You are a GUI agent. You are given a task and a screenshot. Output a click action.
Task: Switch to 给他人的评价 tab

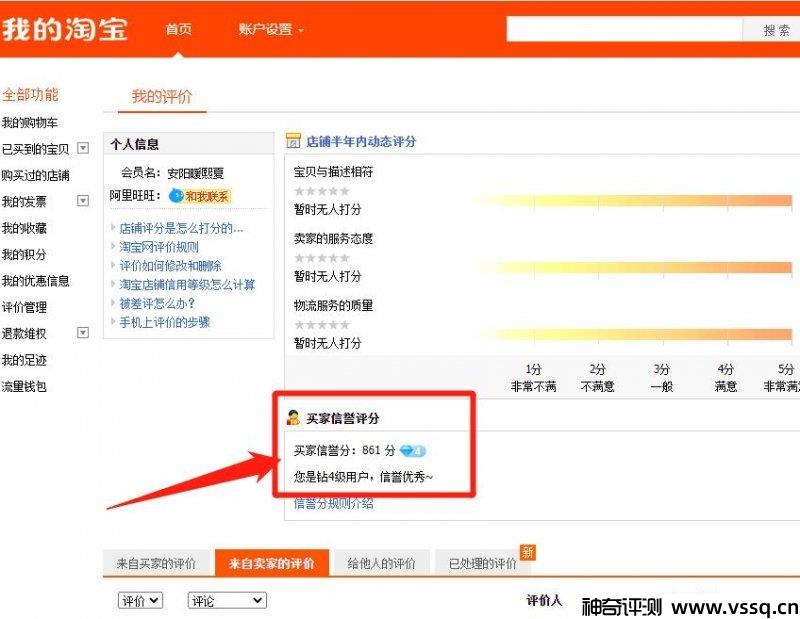coord(381,563)
